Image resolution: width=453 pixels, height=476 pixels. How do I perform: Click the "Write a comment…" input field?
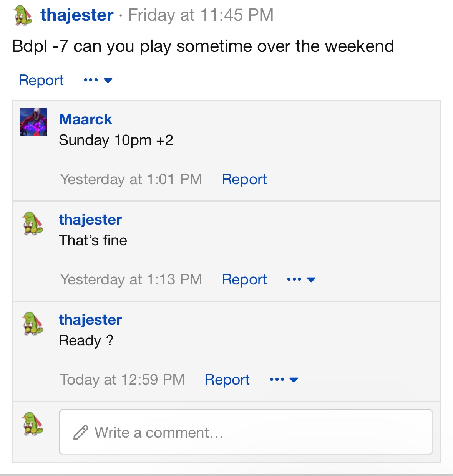[x=246, y=432]
